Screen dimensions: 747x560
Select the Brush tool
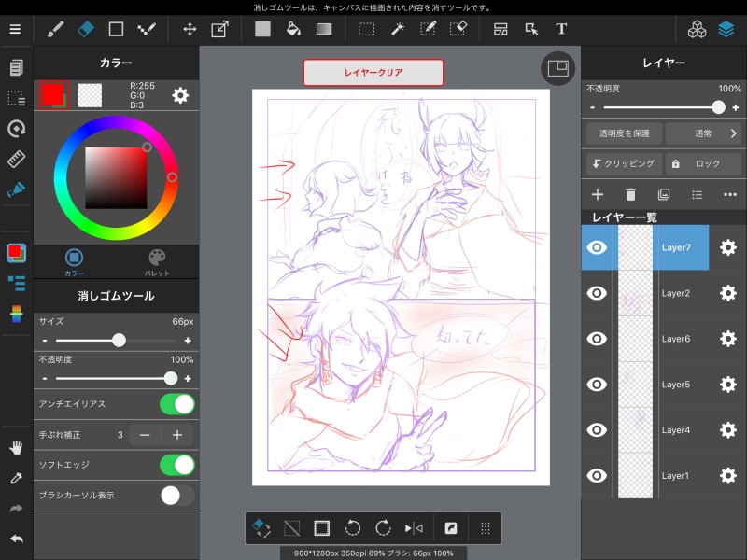pyautogui.click(x=55, y=29)
